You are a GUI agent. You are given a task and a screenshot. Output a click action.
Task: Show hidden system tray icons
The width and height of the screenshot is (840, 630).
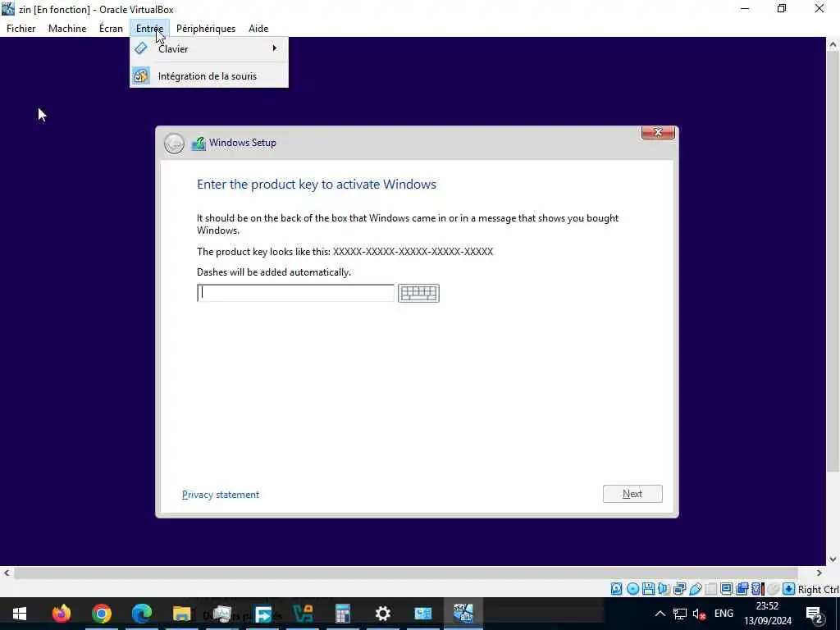660,614
